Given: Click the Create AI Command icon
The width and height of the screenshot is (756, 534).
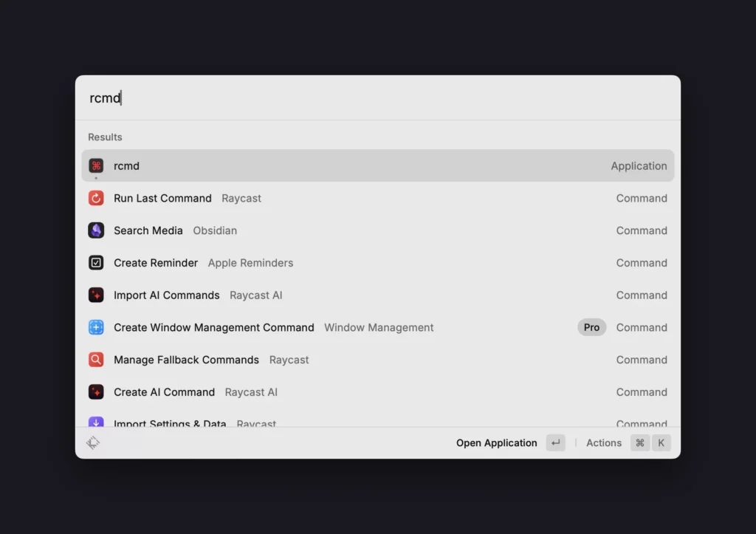Looking at the screenshot, I should point(96,392).
